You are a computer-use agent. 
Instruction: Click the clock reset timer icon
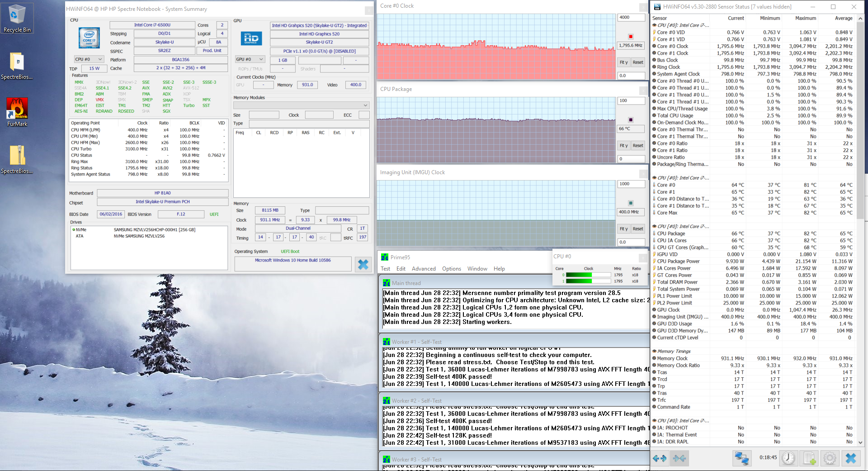point(788,458)
